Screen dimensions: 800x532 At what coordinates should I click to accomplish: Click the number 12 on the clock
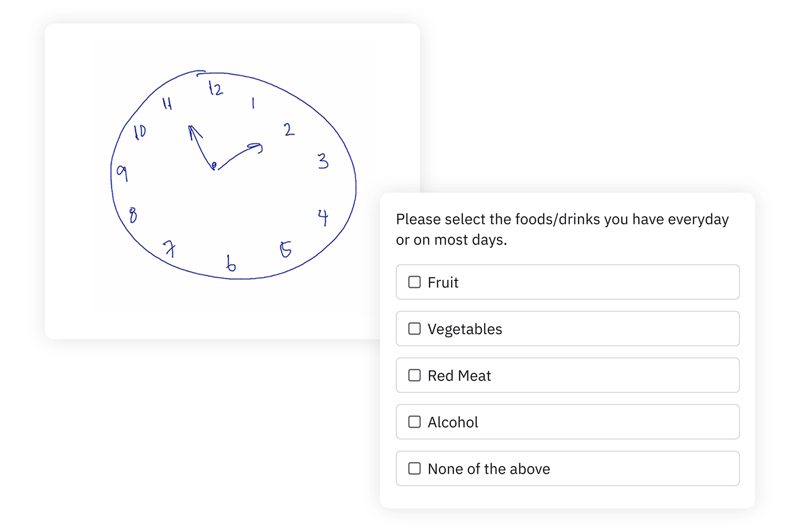215,88
